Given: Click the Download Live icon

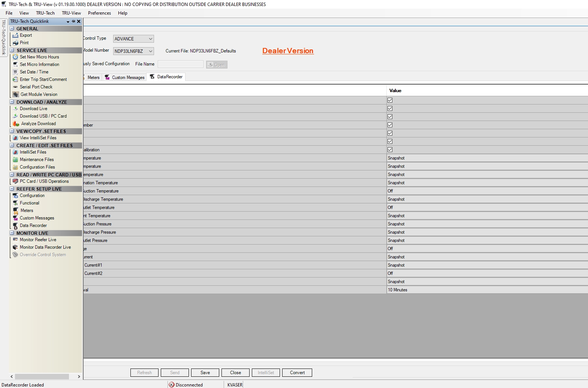Looking at the screenshot, I should click(15, 109).
